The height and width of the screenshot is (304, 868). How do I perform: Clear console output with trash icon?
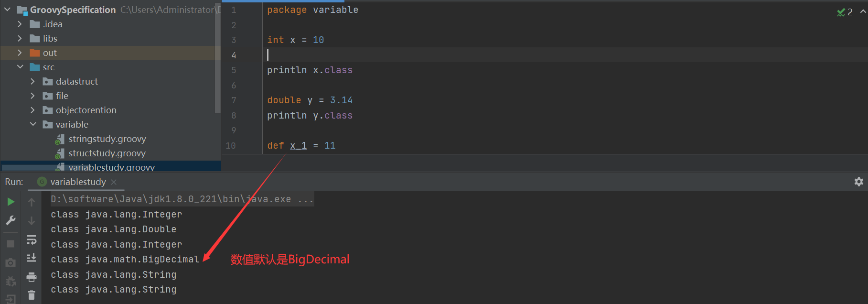tap(32, 295)
